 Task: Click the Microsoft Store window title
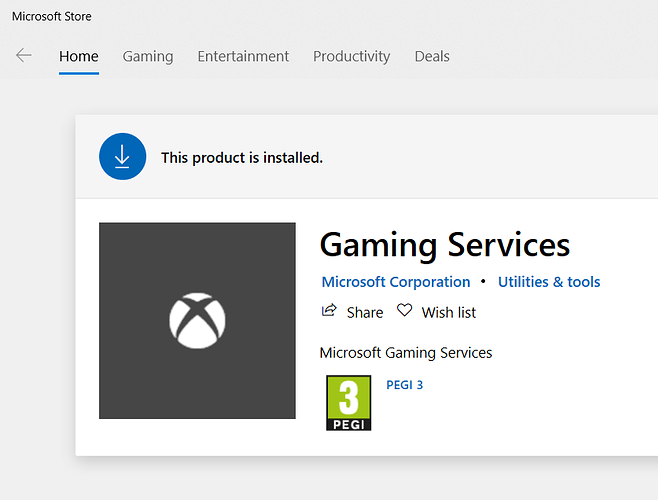[x=52, y=16]
